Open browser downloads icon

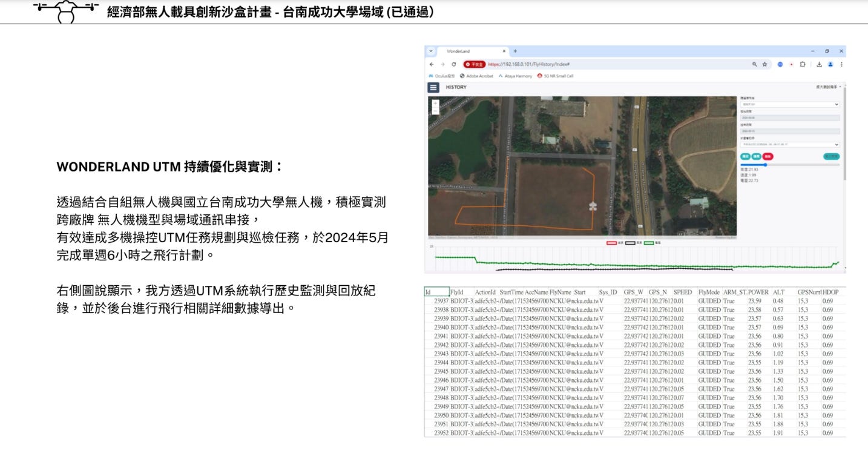coord(819,64)
